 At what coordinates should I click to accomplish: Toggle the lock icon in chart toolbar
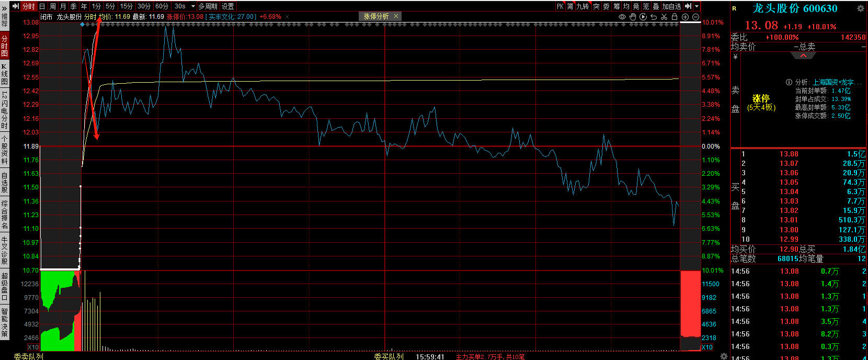pyautogui.click(x=675, y=17)
